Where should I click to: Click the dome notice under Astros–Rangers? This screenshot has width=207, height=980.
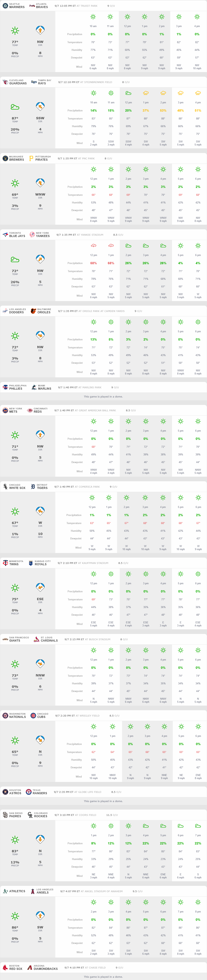click(x=103, y=801)
